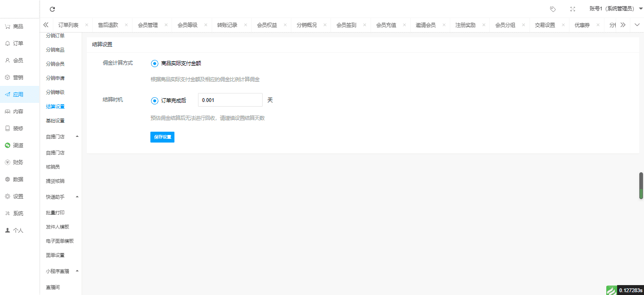644x295 pixels.
Task: Click the tag icon in header
Action: [x=553, y=9]
